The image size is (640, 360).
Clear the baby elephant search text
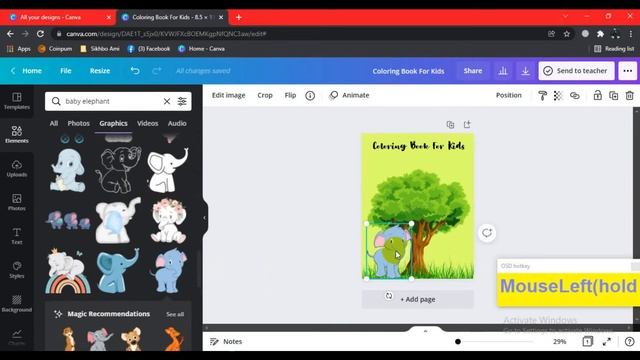pyautogui.click(x=167, y=101)
